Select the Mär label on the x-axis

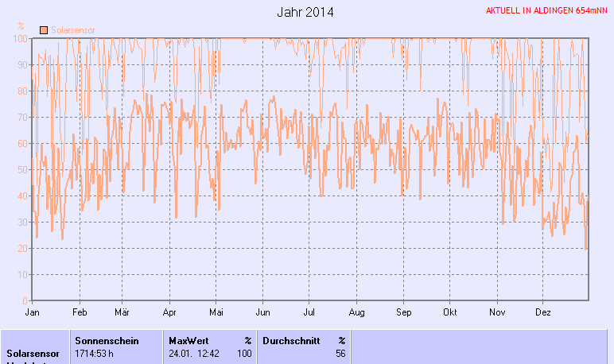tap(122, 312)
